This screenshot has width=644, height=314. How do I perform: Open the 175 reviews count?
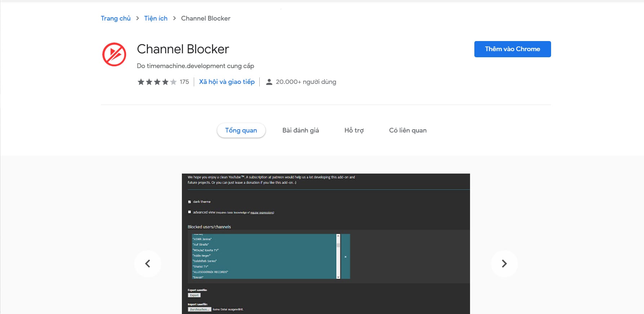tap(184, 82)
